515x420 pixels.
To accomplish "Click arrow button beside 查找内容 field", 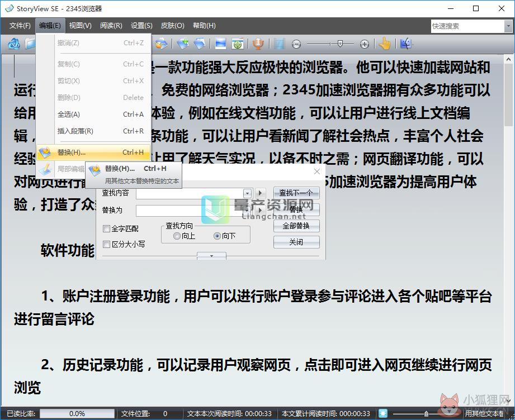I will pyautogui.click(x=260, y=193).
